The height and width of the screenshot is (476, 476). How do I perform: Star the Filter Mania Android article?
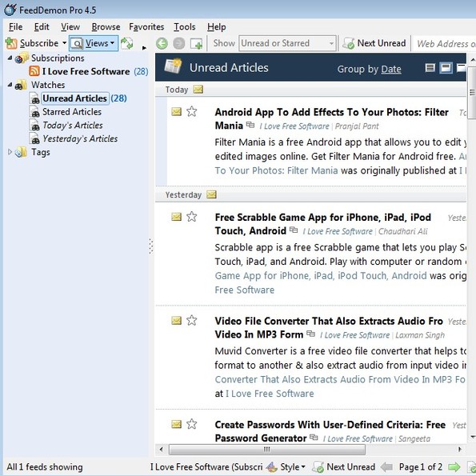(191, 111)
